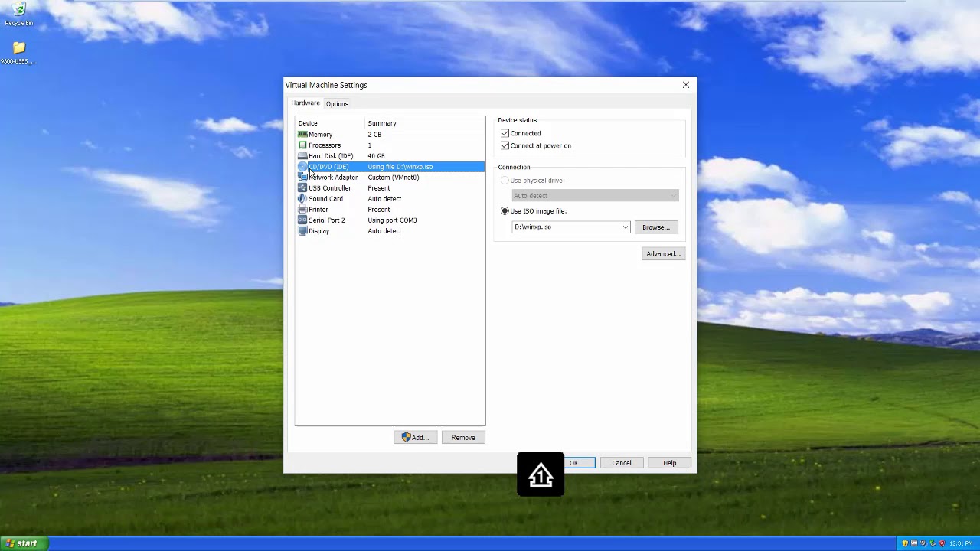Select the Memory device icon
The width and height of the screenshot is (980, 551).
(302, 135)
